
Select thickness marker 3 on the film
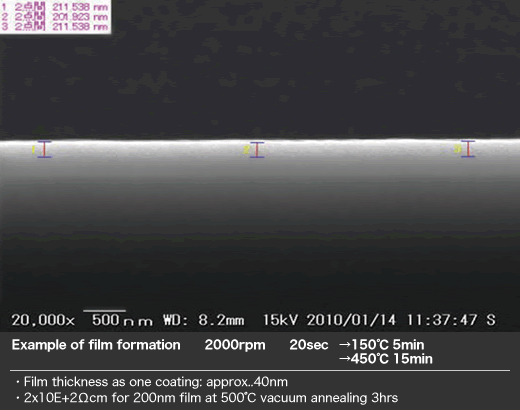tap(468, 149)
